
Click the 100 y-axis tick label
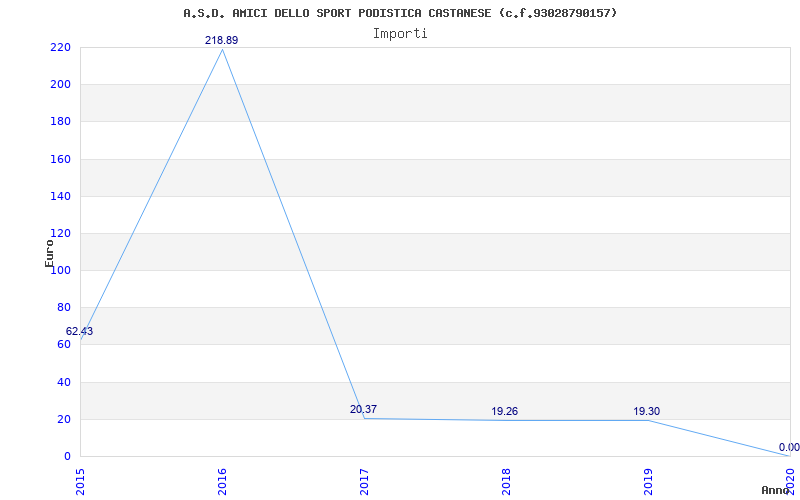click(x=60, y=271)
